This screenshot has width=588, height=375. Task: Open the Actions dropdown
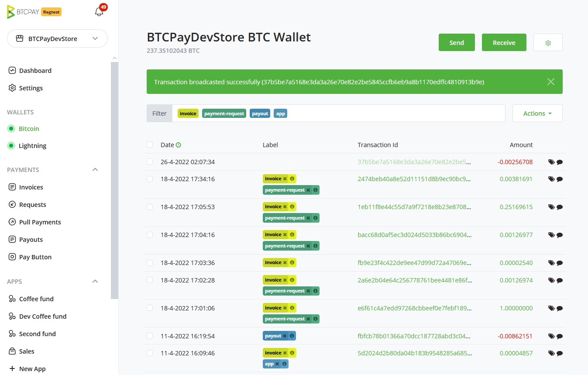[537, 113]
